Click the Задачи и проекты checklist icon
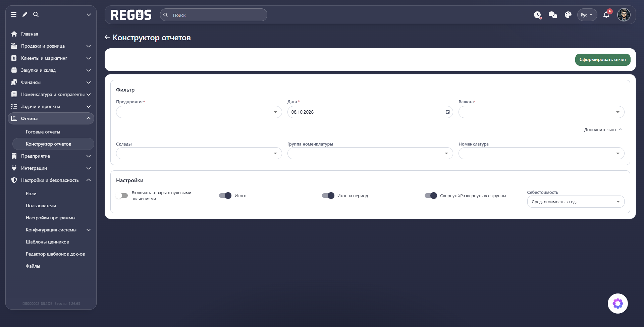The image size is (644, 327). click(14, 106)
